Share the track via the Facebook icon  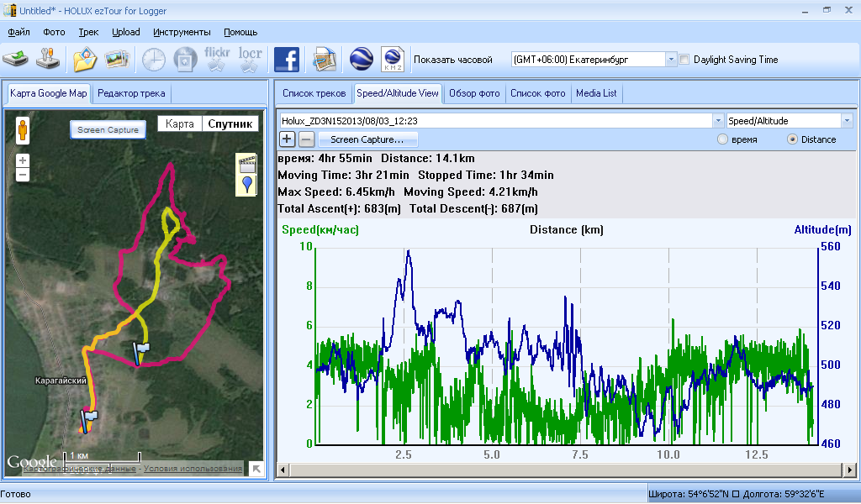(287, 60)
